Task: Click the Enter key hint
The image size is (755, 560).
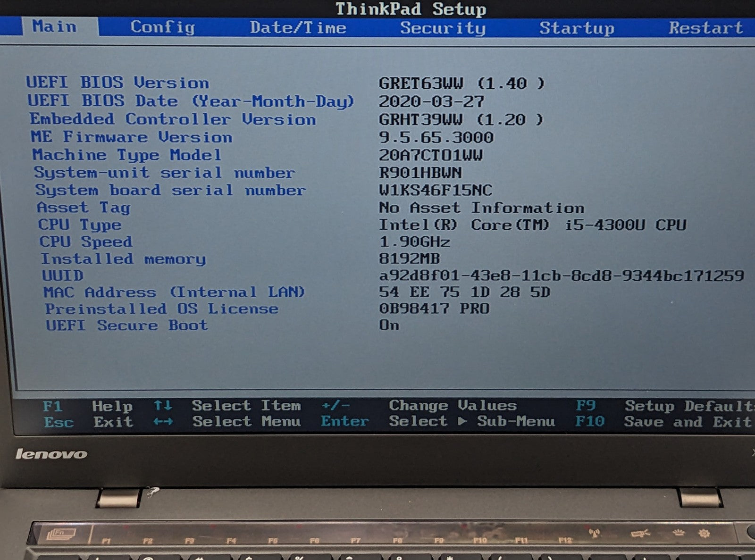Action: click(x=345, y=421)
